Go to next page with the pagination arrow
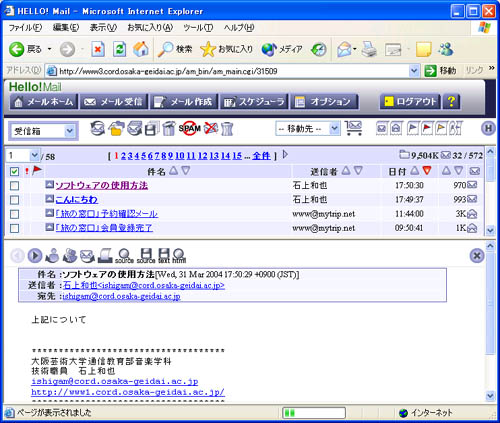 pos(285,154)
